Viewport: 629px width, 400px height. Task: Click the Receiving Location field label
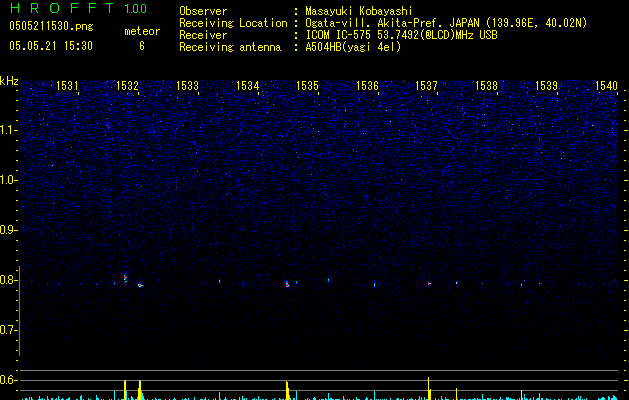click(x=233, y=23)
